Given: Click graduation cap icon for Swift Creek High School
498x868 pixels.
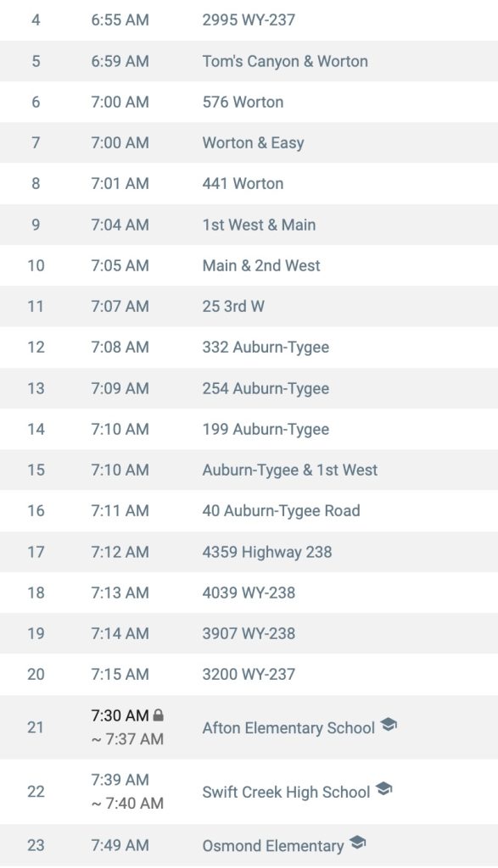Looking at the screenshot, I should [383, 789].
